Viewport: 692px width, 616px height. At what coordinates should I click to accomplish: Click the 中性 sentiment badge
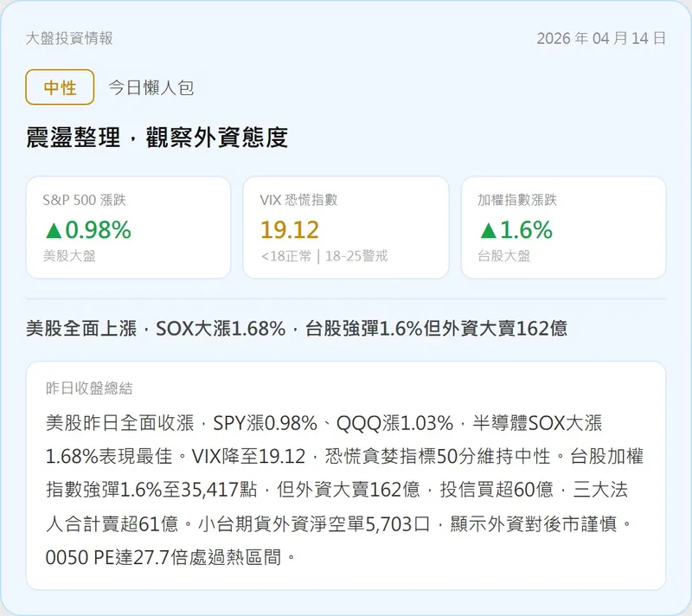pos(60,87)
